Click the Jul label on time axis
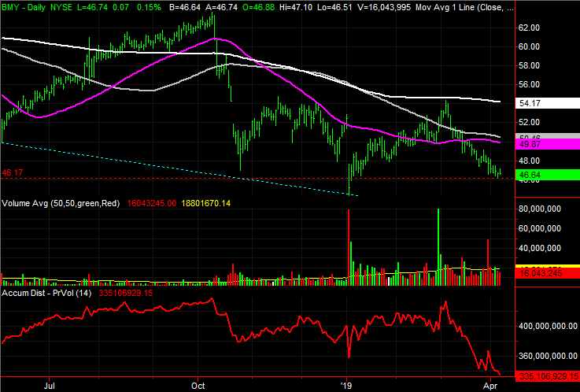Viewport: 580px width, 392px height. coord(50,386)
